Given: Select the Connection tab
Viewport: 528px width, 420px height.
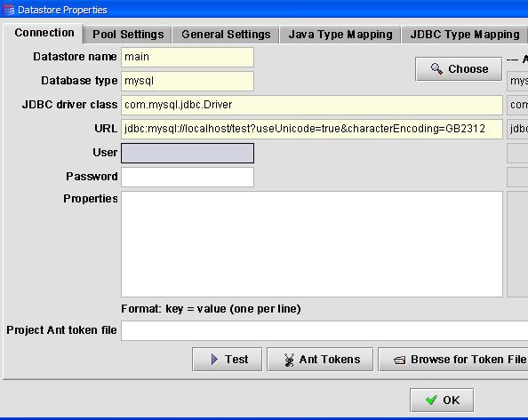Looking at the screenshot, I should (44, 33).
